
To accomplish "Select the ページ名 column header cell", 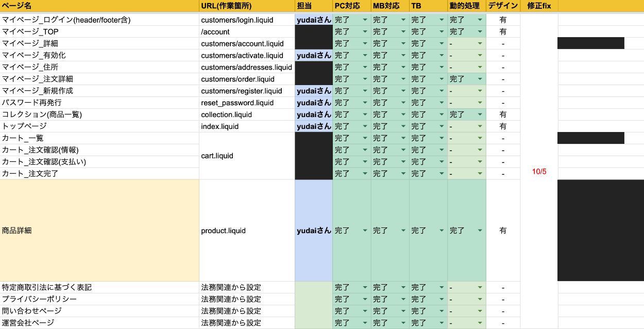I will point(99,6).
